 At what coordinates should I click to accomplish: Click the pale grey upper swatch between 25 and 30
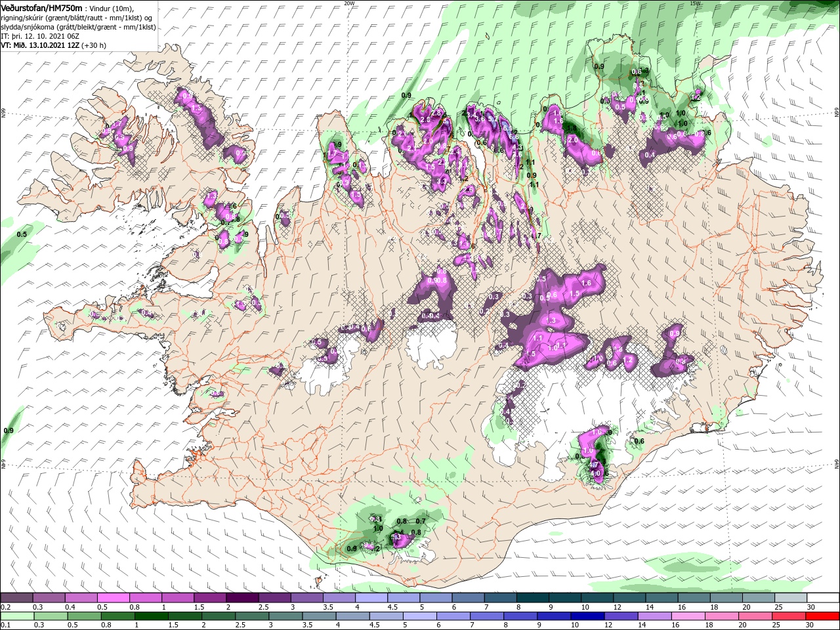pyautogui.click(x=791, y=598)
